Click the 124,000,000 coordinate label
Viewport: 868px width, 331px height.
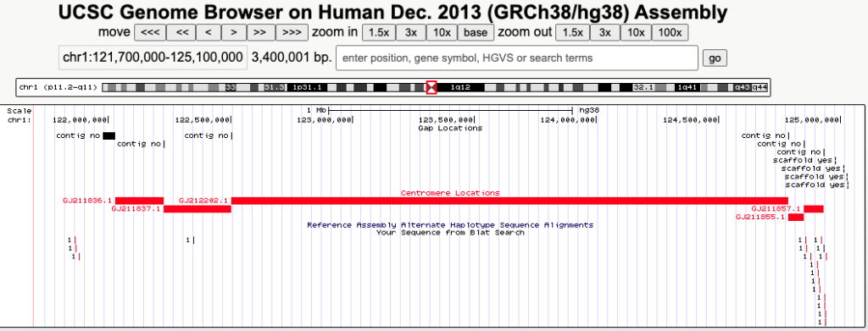[x=569, y=119]
